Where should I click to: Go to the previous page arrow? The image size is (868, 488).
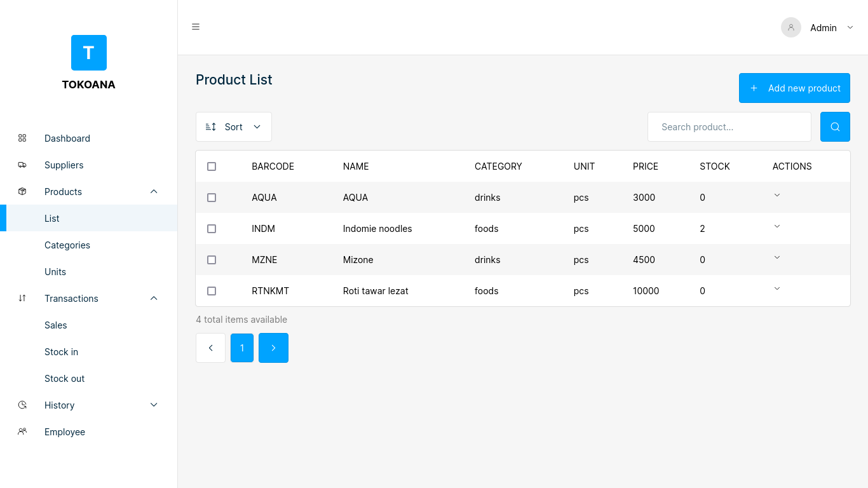(x=210, y=348)
